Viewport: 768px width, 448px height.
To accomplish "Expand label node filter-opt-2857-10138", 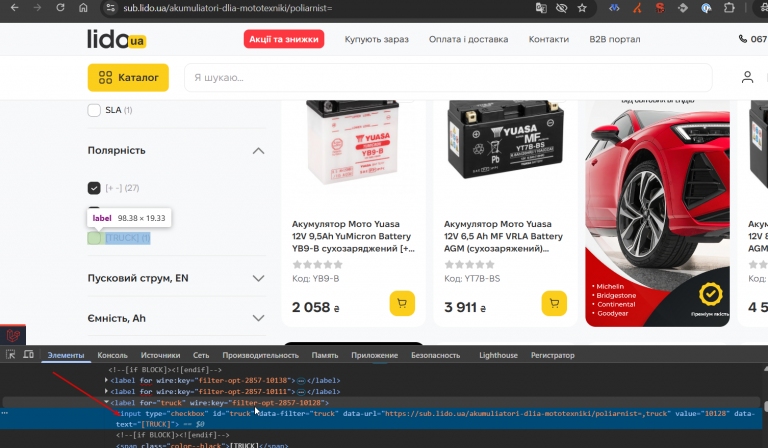I will pyautogui.click(x=106, y=380).
